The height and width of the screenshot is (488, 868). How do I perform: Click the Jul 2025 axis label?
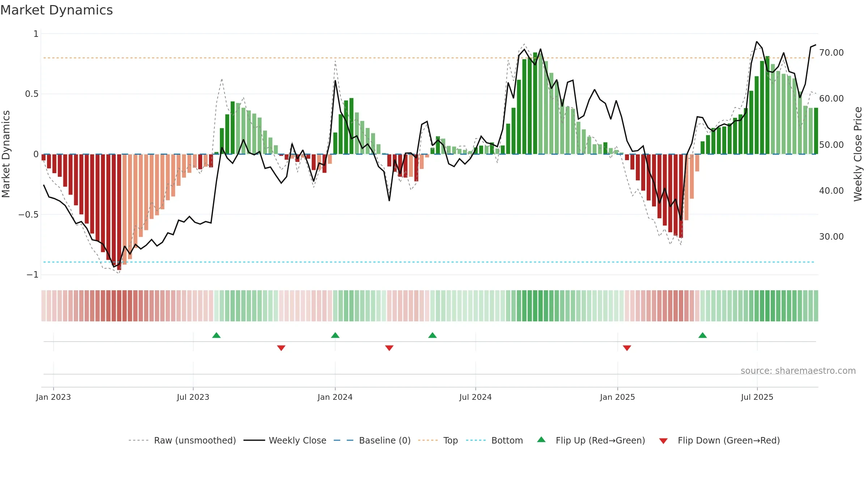[x=757, y=397]
